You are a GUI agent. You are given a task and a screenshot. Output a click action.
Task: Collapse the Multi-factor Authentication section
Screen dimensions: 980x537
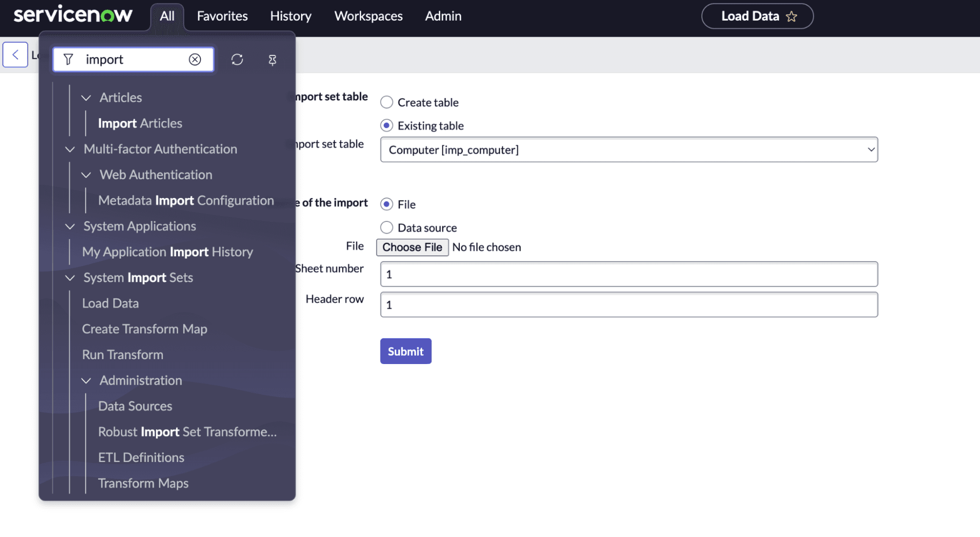[x=70, y=149]
